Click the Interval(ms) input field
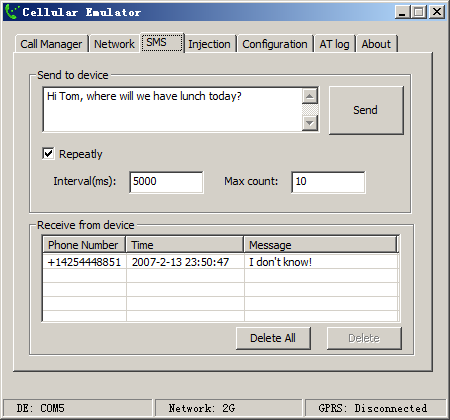450x420 pixels. click(x=166, y=182)
